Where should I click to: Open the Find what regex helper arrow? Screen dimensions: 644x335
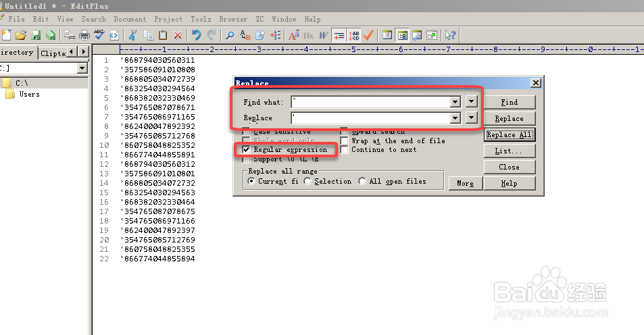(472, 101)
